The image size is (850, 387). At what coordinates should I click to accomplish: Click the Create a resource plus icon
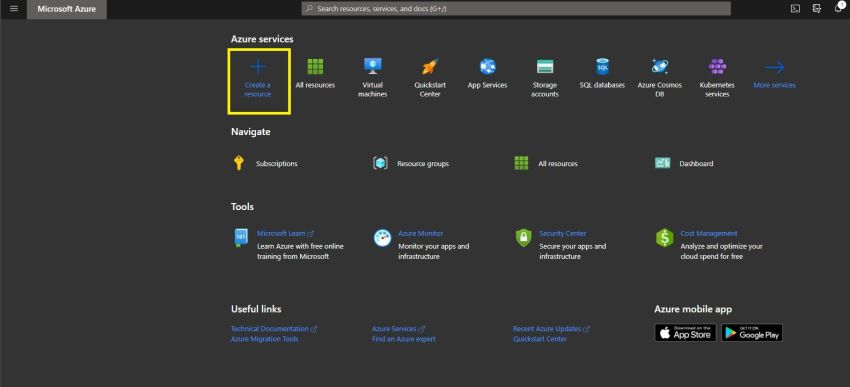tap(257, 67)
